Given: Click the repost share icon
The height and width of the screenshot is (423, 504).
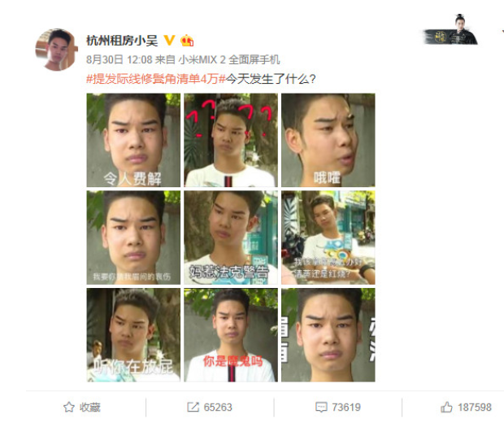Looking at the screenshot, I should pyautogui.click(x=193, y=408).
